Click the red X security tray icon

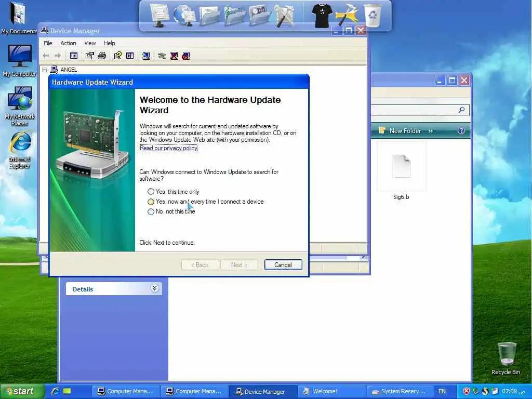pos(467,391)
